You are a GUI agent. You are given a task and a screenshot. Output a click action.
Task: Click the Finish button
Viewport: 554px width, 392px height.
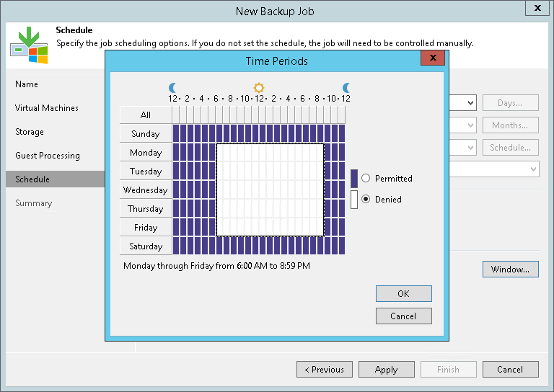(x=449, y=370)
